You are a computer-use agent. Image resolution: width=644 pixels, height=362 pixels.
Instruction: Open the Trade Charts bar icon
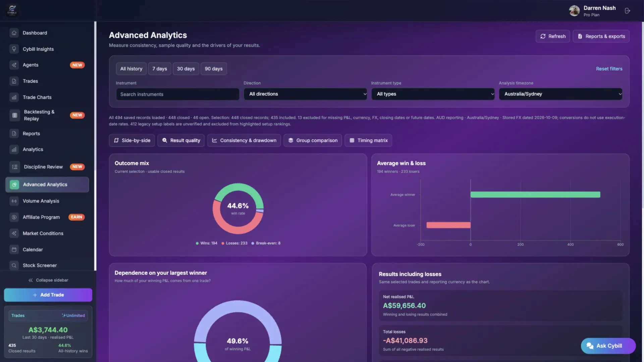(x=14, y=97)
